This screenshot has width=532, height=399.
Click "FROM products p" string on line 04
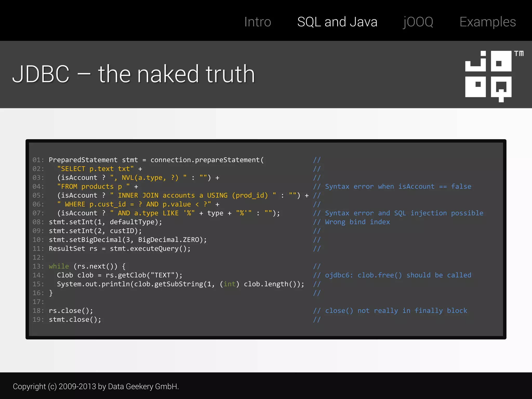(x=94, y=187)
